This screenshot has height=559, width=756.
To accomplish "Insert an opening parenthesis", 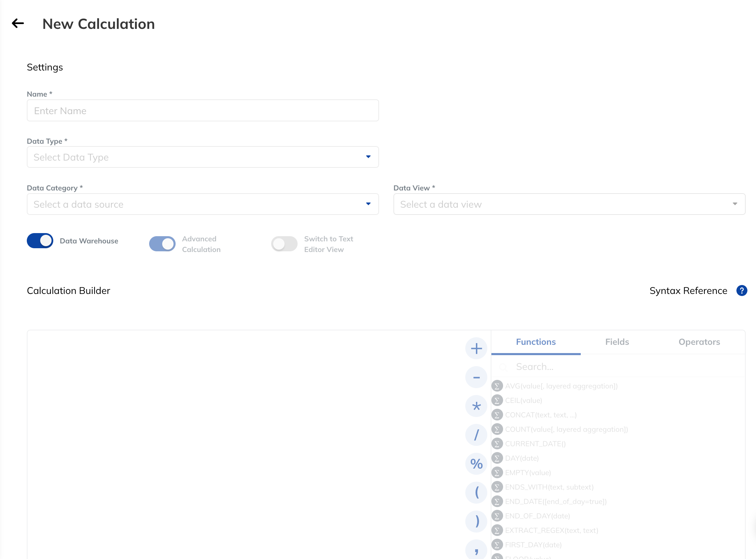I will pos(476,493).
